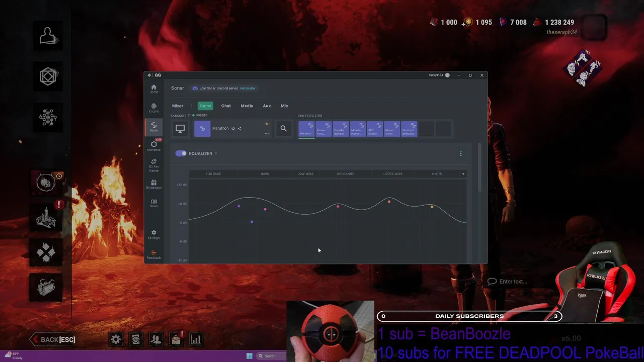The width and height of the screenshot is (644, 362).
Task: Toggle the Marathon preset favorite star
Action: pos(267,124)
